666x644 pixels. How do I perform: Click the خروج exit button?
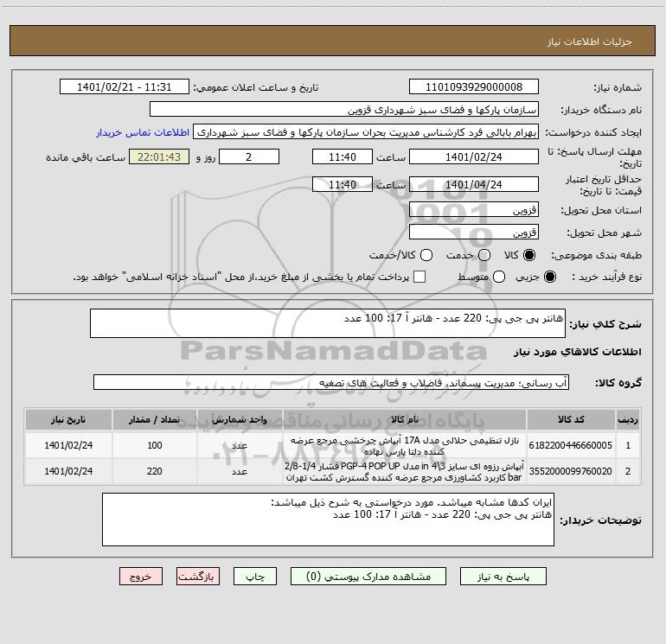[141, 577]
